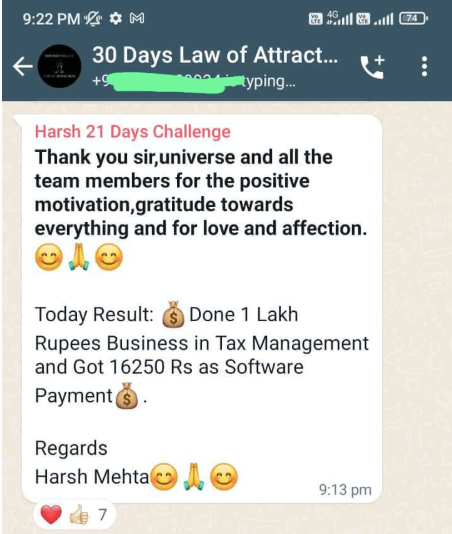
Task: Tap the battery indicator showing 74
Action: pos(413,18)
